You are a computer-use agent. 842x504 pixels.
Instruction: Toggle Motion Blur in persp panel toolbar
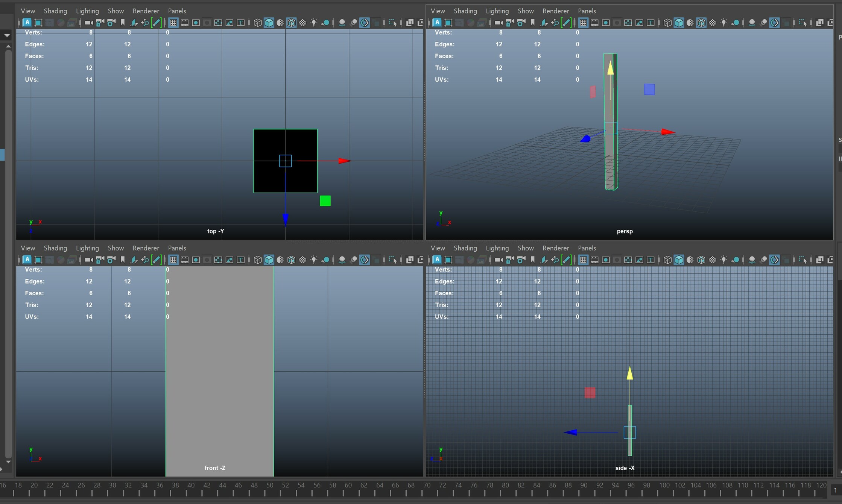click(763, 23)
